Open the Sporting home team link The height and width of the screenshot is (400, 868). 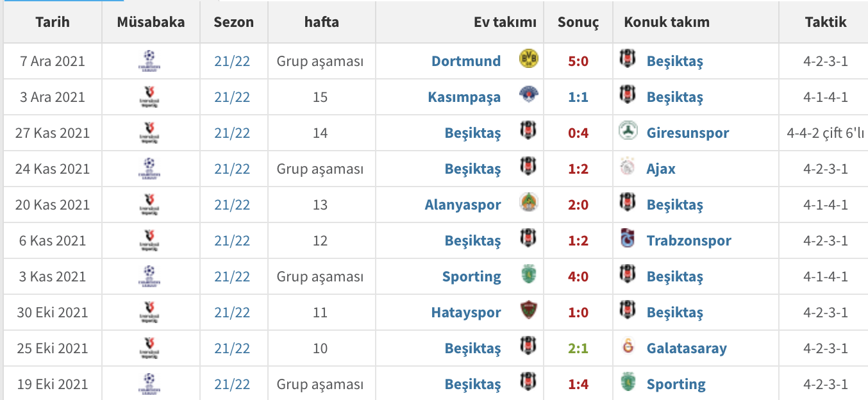pos(471,277)
